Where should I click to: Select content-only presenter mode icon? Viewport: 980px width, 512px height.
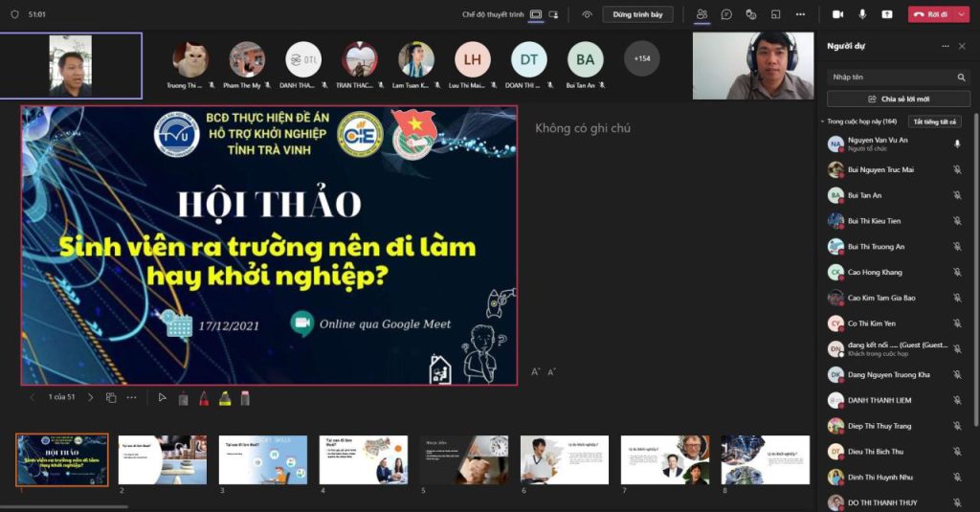click(536, 14)
